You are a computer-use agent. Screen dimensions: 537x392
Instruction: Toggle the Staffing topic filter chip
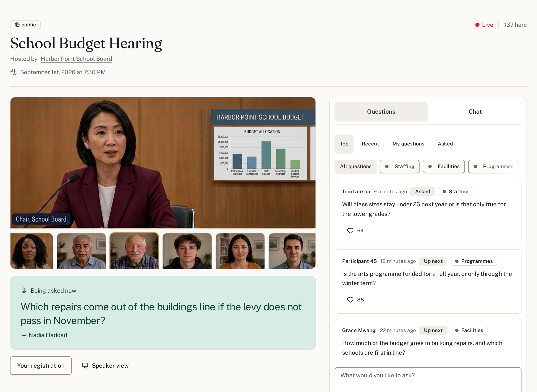(x=399, y=166)
